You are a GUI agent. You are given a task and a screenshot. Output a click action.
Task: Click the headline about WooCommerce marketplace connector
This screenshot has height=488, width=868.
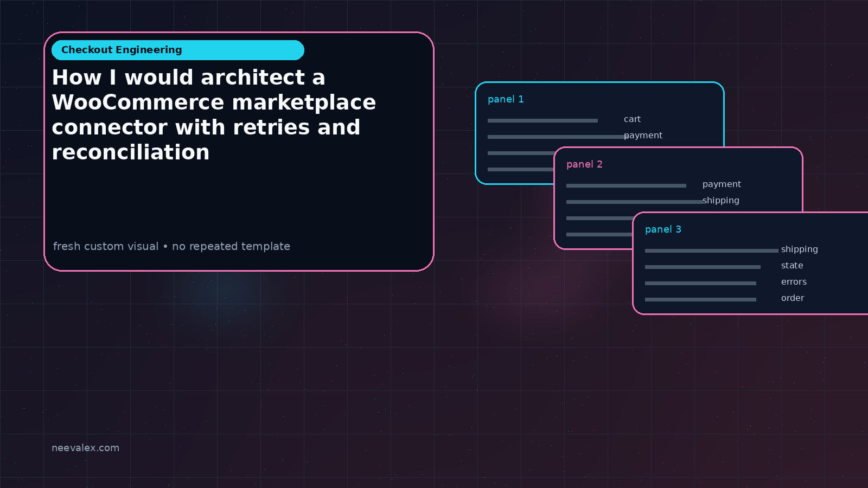(x=214, y=115)
